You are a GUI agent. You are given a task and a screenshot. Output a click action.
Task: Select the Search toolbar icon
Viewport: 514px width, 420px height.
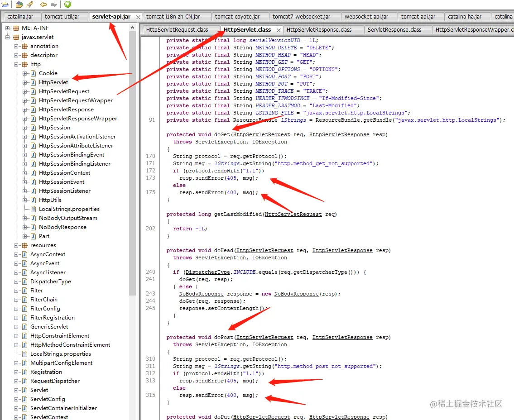(29, 4)
